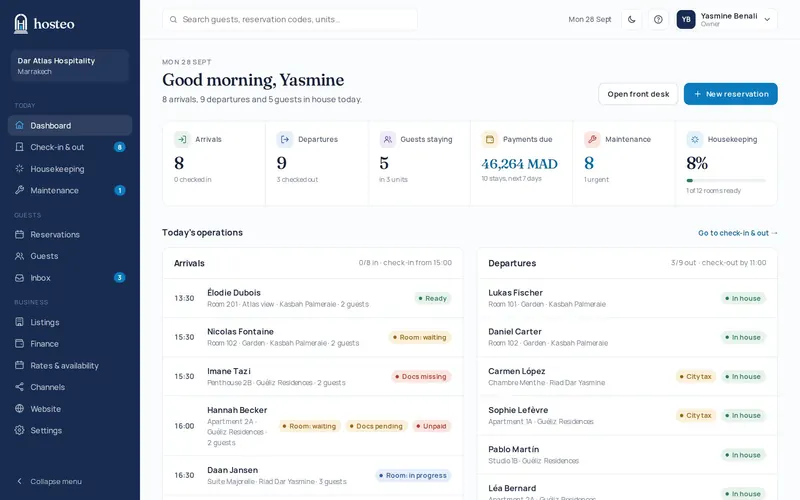Open Nicolas Fontaine arrival row
This screenshot has width=800, height=500.
click(313, 337)
